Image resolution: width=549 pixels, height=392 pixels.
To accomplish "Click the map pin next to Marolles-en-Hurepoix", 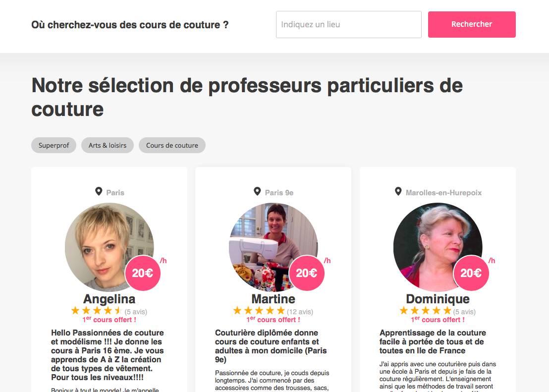I will pos(398,191).
